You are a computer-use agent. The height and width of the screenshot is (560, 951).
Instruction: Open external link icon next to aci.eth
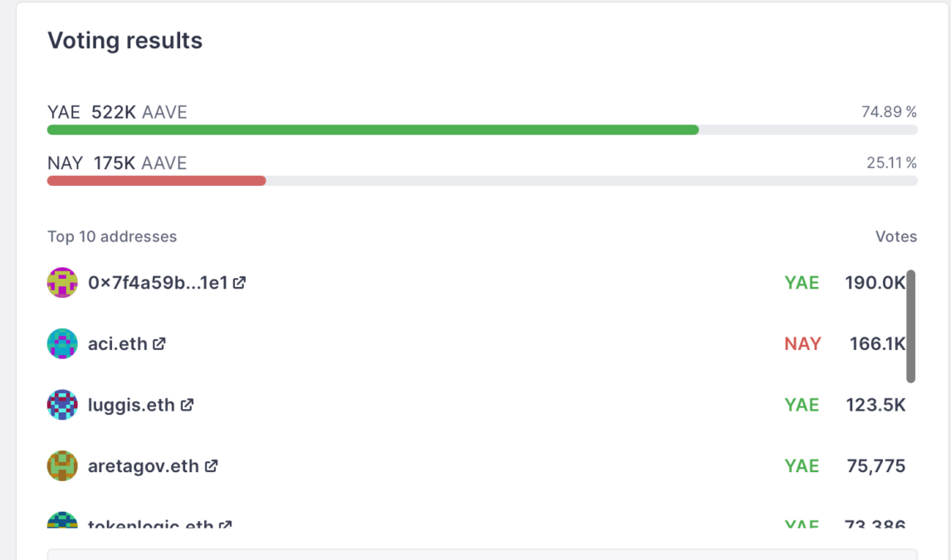tap(158, 343)
